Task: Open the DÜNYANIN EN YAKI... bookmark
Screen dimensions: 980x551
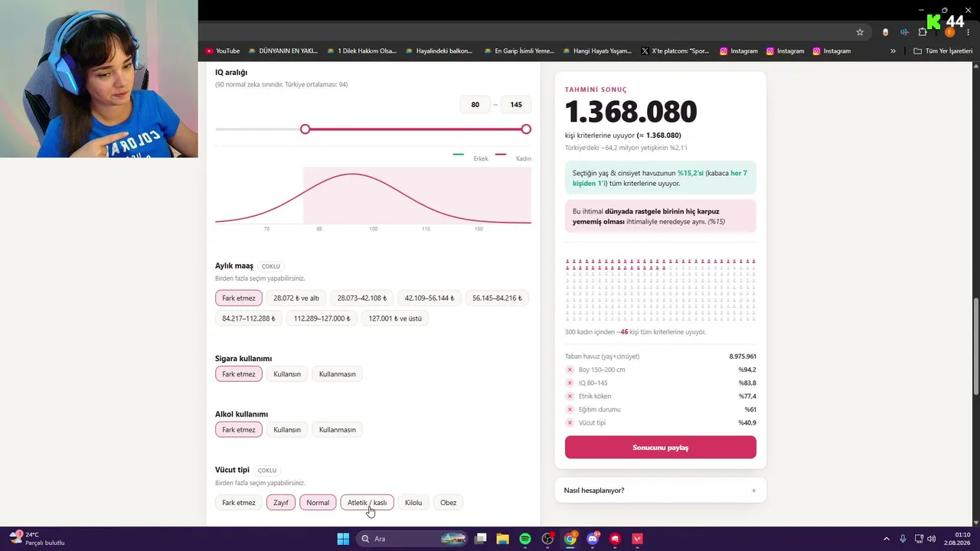Action: pyautogui.click(x=283, y=51)
